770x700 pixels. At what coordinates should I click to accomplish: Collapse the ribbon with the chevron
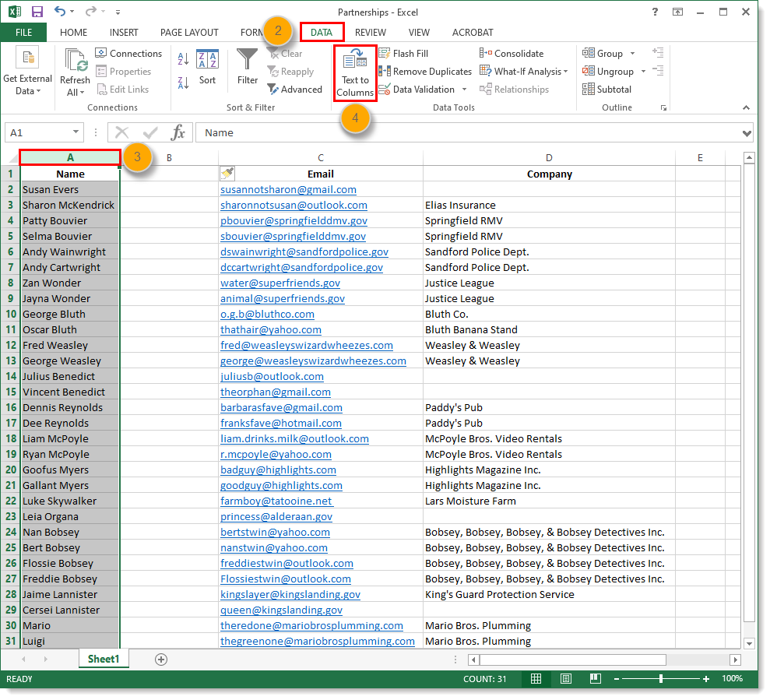(x=746, y=107)
